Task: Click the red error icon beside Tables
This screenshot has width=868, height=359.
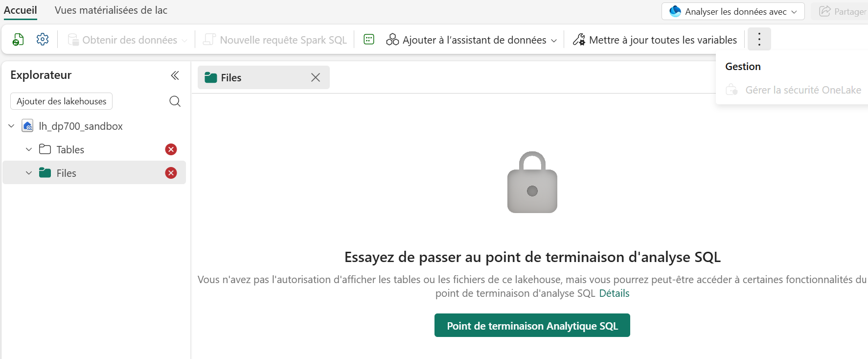Action: point(171,149)
